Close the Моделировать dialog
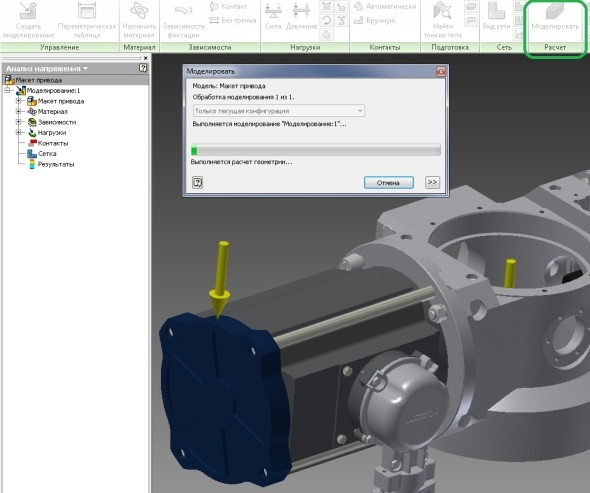The image size is (590, 493). pyautogui.click(x=441, y=71)
